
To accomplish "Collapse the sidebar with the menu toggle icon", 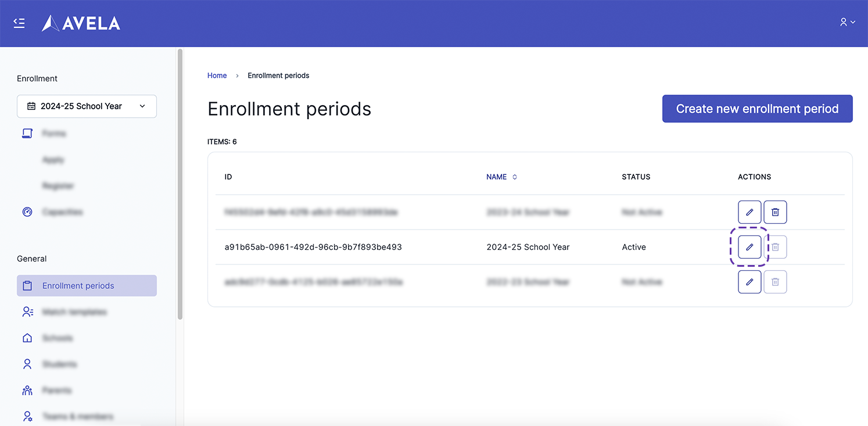I will tap(19, 23).
